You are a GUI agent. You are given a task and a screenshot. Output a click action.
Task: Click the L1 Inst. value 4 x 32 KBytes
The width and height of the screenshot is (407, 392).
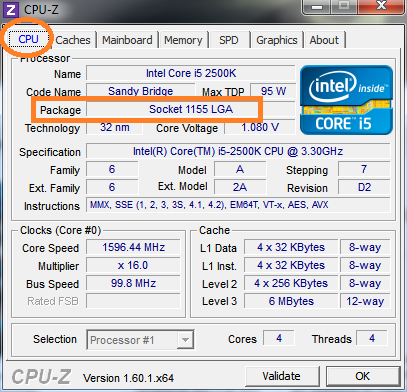tap(291, 265)
